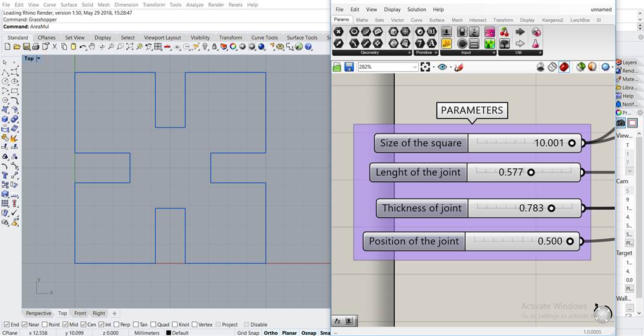Click the light bulb hide icon
This screenshot has height=336, width=644.
pyautogui.click(x=205, y=47)
